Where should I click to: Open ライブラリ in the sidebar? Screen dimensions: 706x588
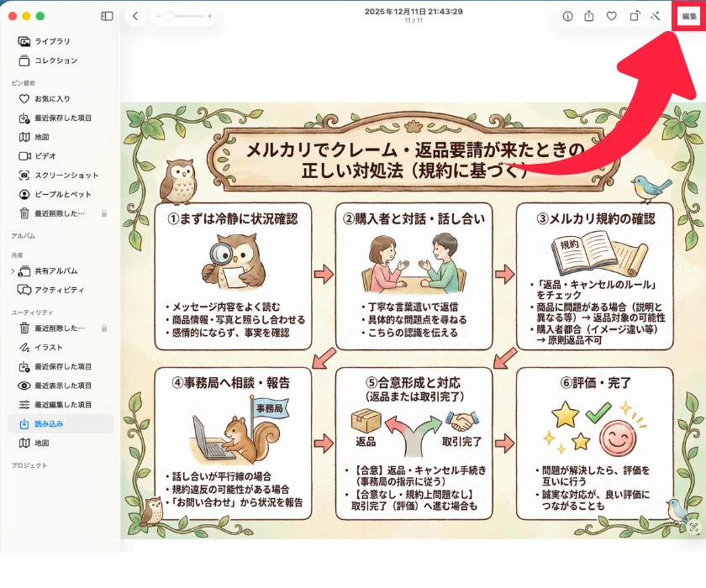[x=61, y=41]
